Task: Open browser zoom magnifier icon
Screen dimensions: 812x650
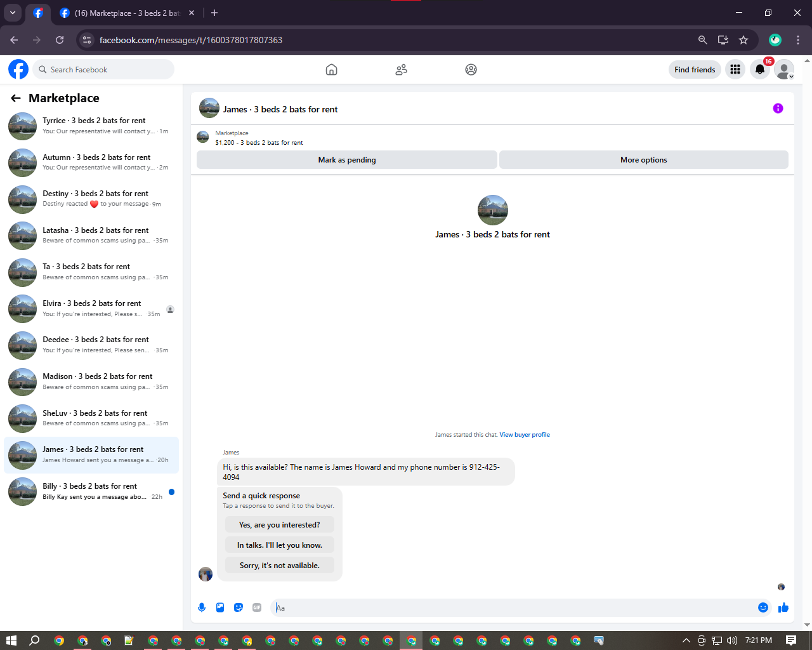Action: 703,40
